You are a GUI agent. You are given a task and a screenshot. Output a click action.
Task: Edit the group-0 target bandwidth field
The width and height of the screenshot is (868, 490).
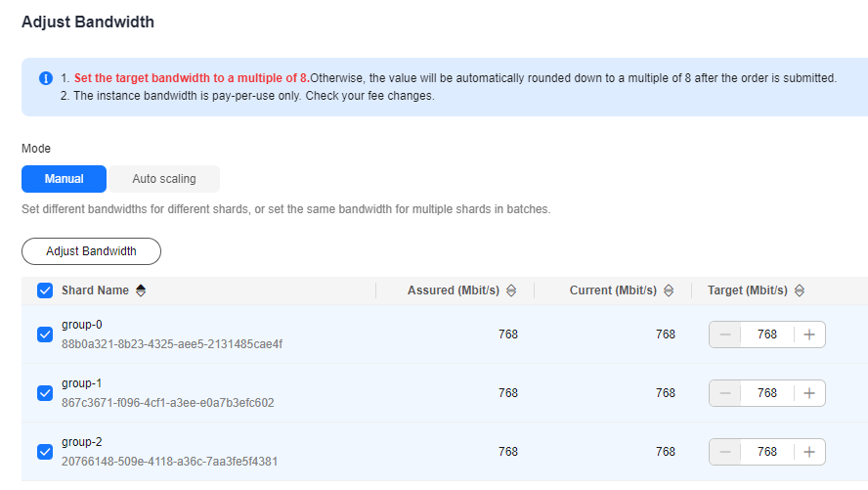767,334
